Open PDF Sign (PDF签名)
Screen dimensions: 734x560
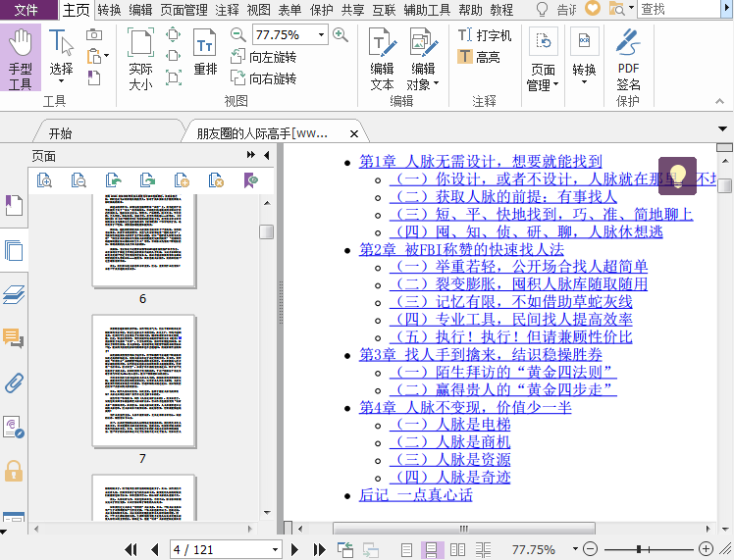tap(628, 59)
